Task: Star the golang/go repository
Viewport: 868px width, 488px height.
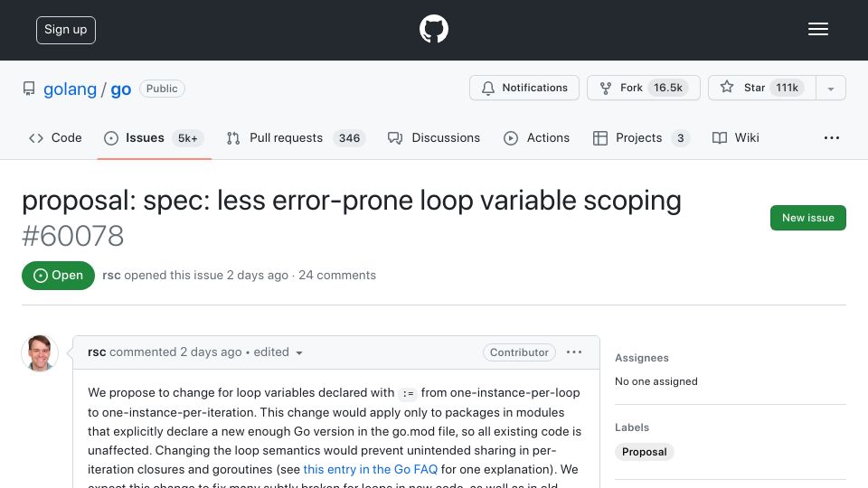Action: [761, 88]
